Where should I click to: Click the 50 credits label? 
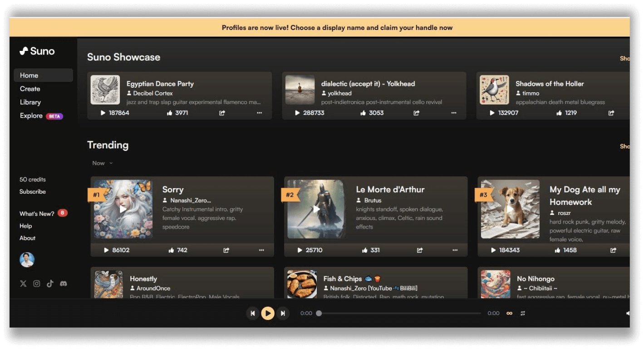(33, 179)
